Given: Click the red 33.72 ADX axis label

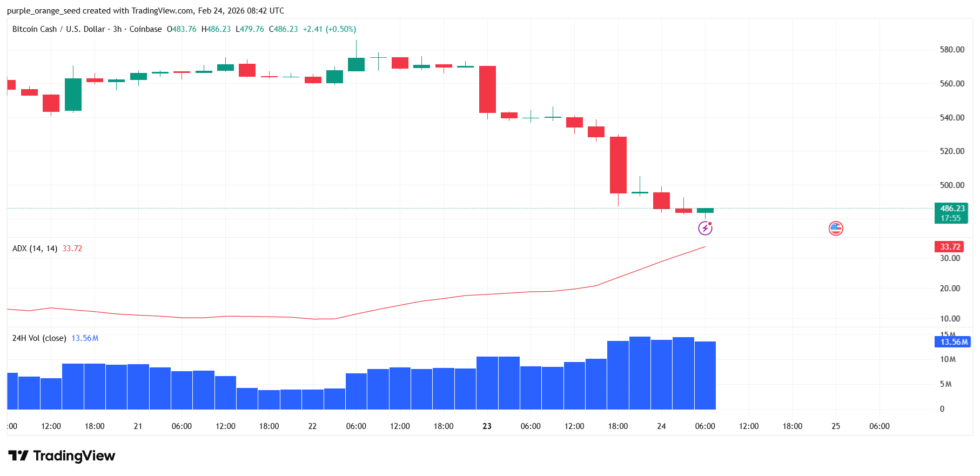Looking at the screenshot, I should (950, 247).
